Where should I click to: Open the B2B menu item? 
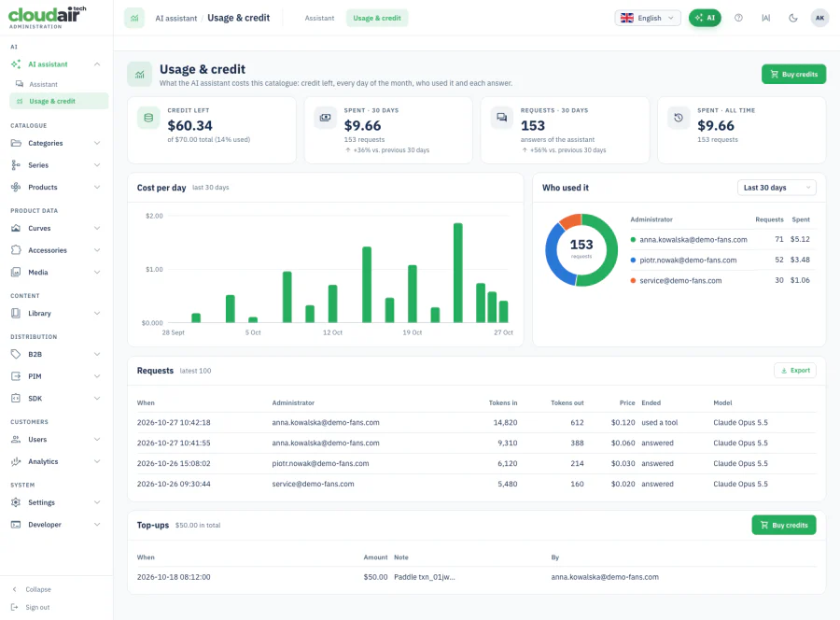pos(56,354)
